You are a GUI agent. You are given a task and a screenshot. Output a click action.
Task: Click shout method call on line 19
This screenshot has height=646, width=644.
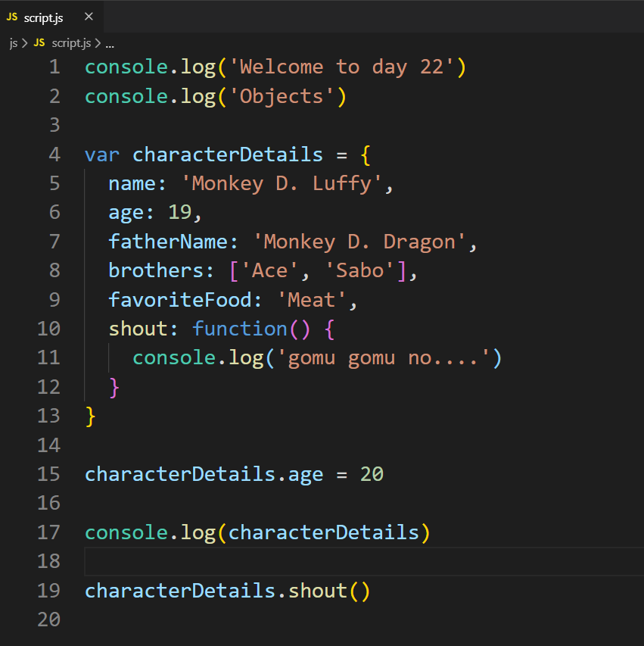318,591
